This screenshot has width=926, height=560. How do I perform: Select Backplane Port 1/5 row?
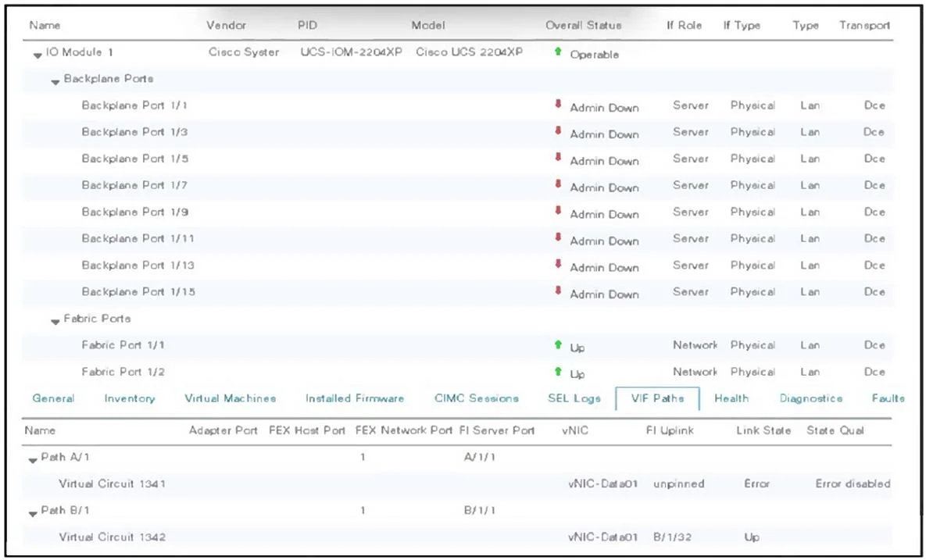click(458, 159)
